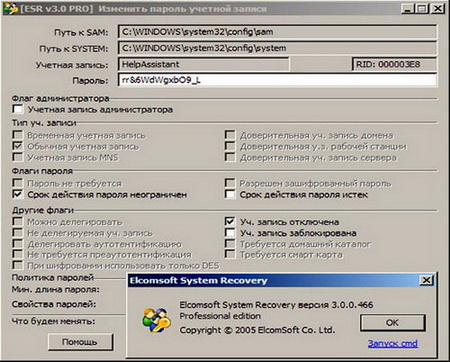Click OK in the About dialog
The width and height of the screenshot is (450, 362).
coord(392,322)
